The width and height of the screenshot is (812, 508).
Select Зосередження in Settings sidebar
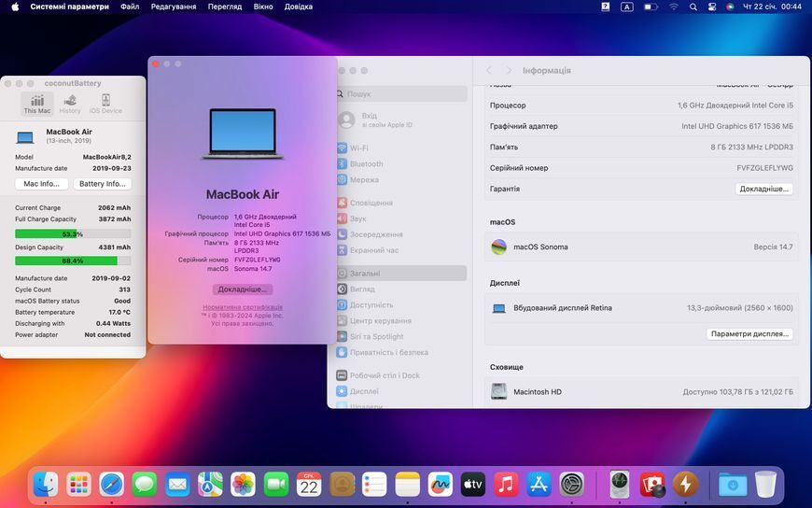click(x=402, y=234)
